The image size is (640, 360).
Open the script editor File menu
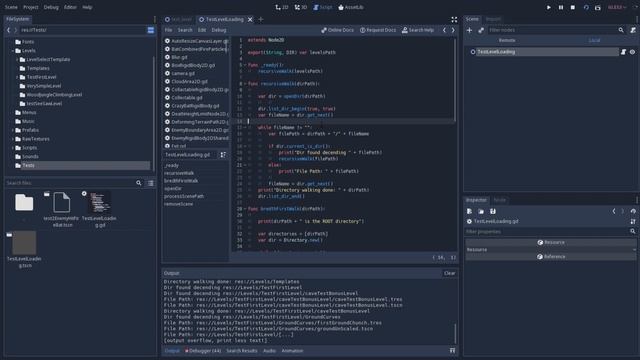point(168,30)
